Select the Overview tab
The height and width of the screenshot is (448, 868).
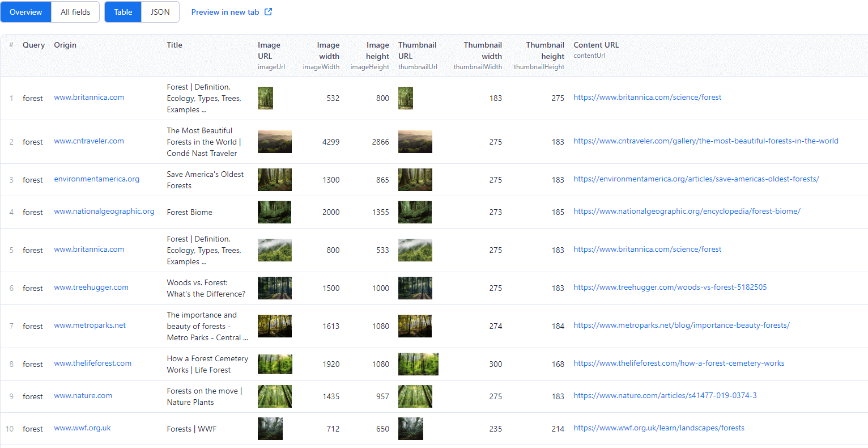pos(25,11)
